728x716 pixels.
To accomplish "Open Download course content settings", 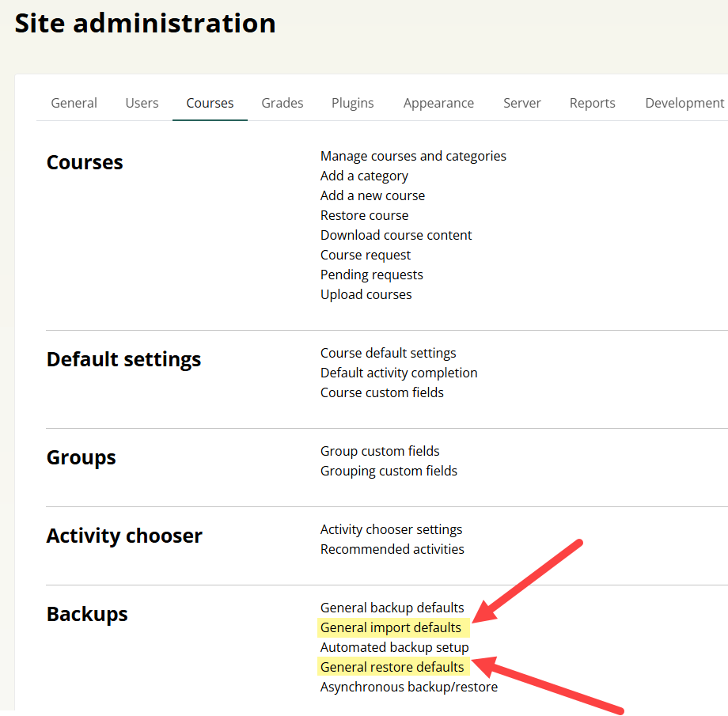I will (396, 235).
